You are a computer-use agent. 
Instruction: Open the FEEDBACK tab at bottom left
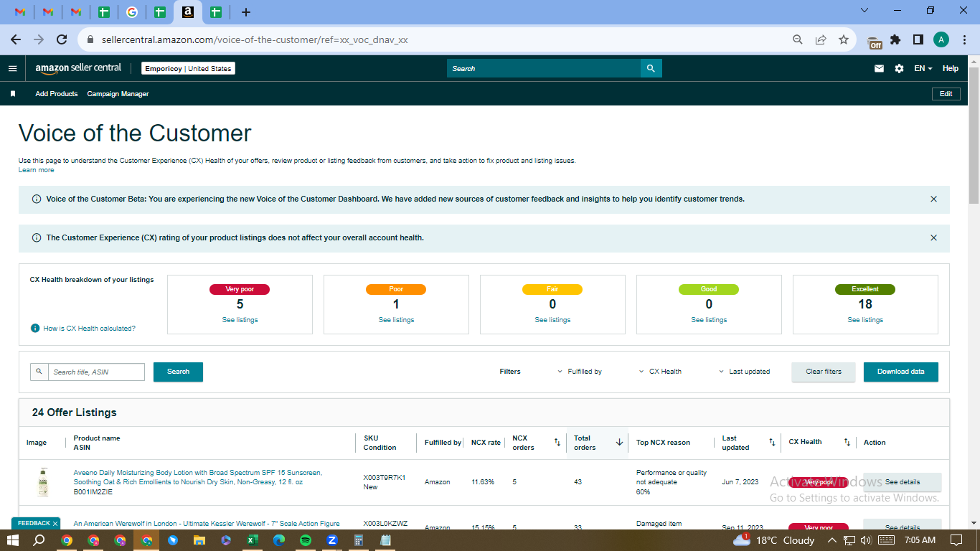(36, 524)
